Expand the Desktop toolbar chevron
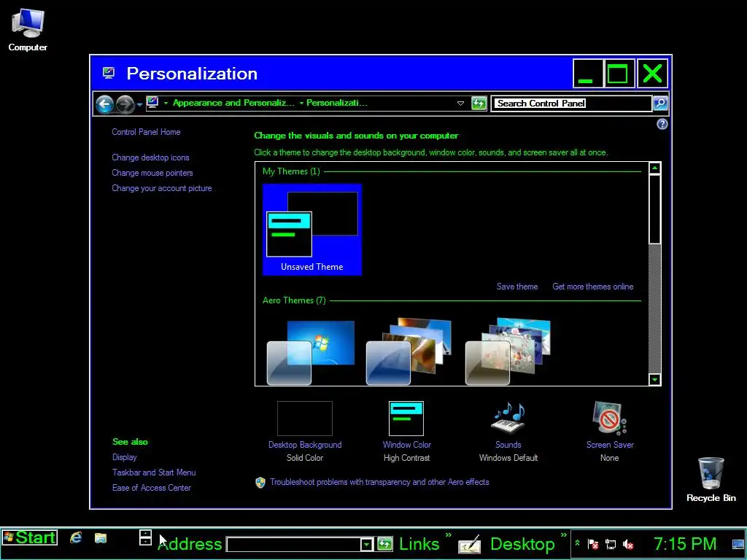The image size is (747, 560). point(564,535)
